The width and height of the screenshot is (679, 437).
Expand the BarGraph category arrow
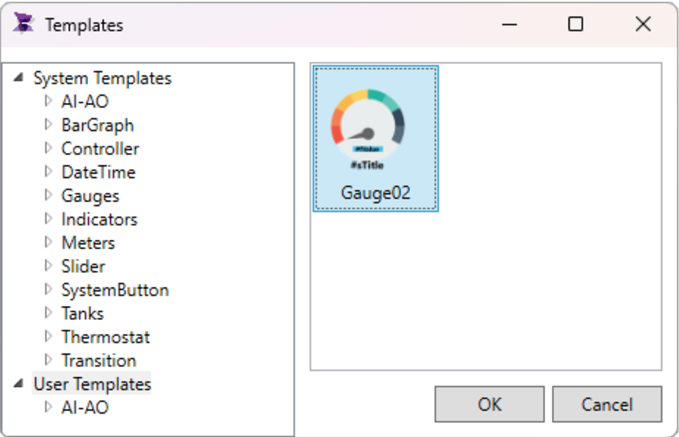[x=47, y=125]
